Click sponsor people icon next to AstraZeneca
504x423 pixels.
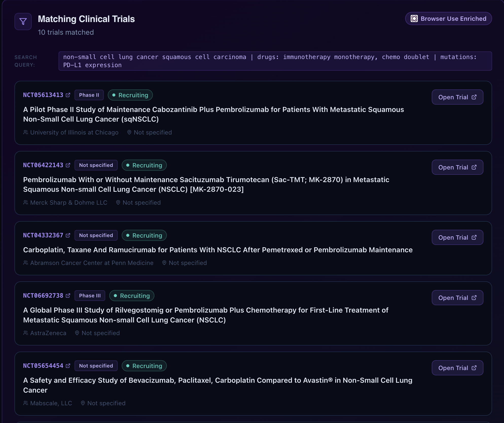(26, 333)
